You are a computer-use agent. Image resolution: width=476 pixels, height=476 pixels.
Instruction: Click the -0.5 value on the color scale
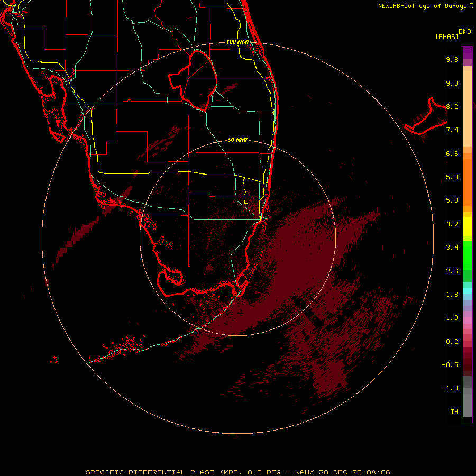coord(450,365)
